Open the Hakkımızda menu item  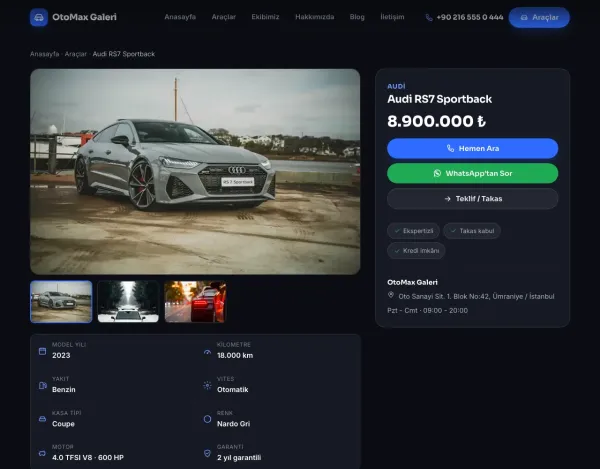coord(315,17)
